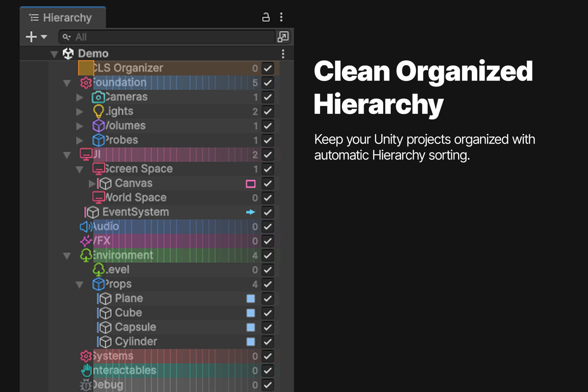Expand the Lights group arrow

click(80, 112)
